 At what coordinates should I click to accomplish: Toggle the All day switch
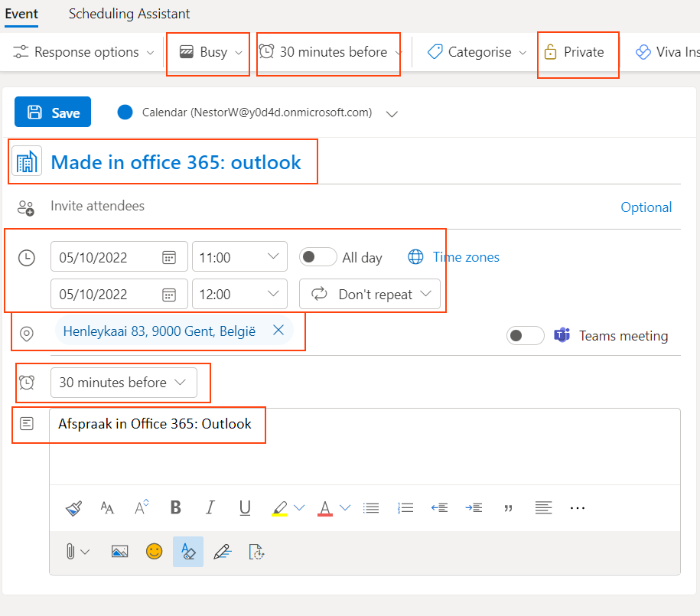(317, 257)
